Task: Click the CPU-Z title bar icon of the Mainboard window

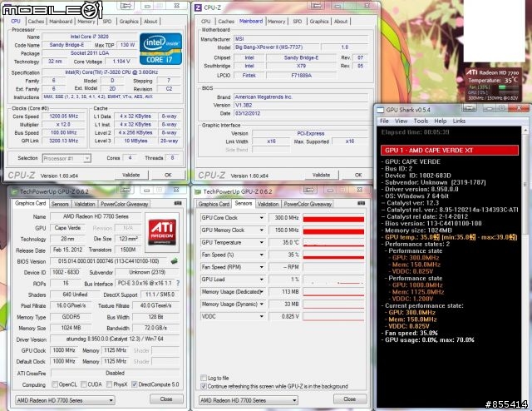Action: pyautogui.click(x=198, y=7)
